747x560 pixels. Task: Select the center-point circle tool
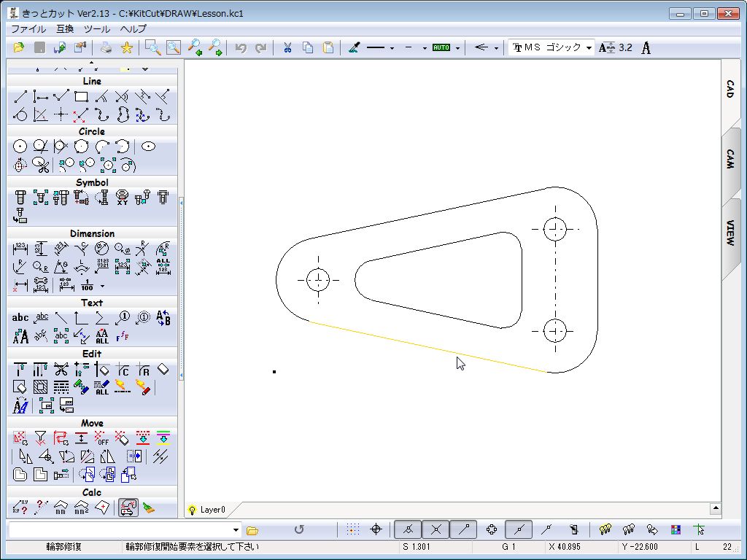point(20,147)
